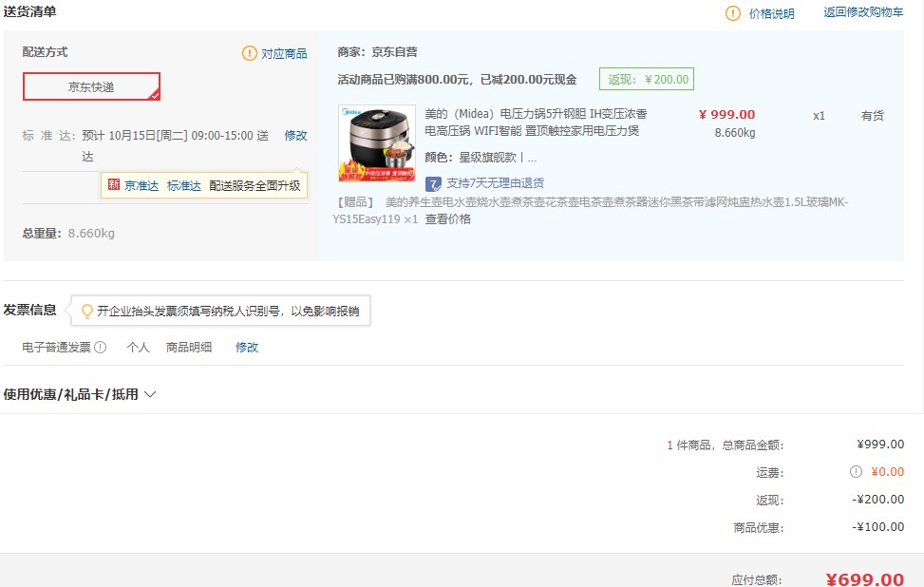Screen dimensions: 924x587
Task: Click the 电子普通发票 text
Action: (x=57, y=347)
